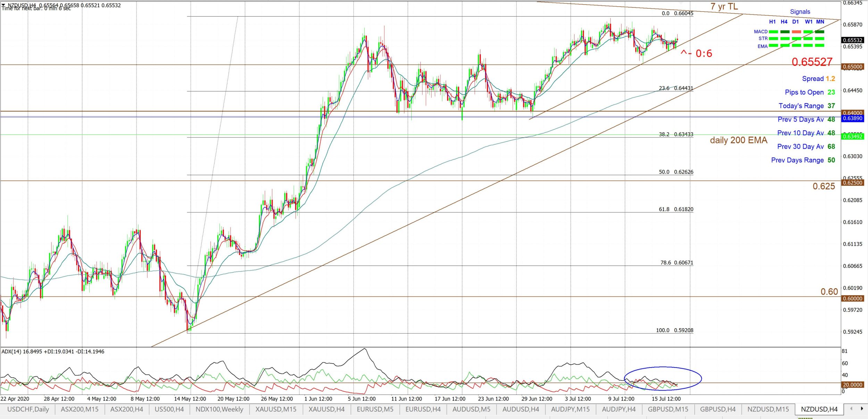Click the Fibonacci '0.0 0.66045' label
The width and height of the screenshot is (868, 419).
[x=677, y=14]
